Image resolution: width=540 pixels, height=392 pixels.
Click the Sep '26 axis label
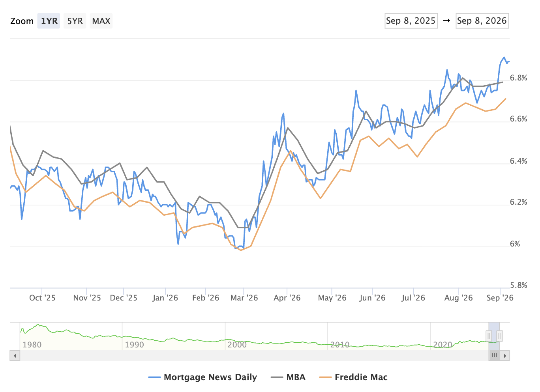[500, 298]
